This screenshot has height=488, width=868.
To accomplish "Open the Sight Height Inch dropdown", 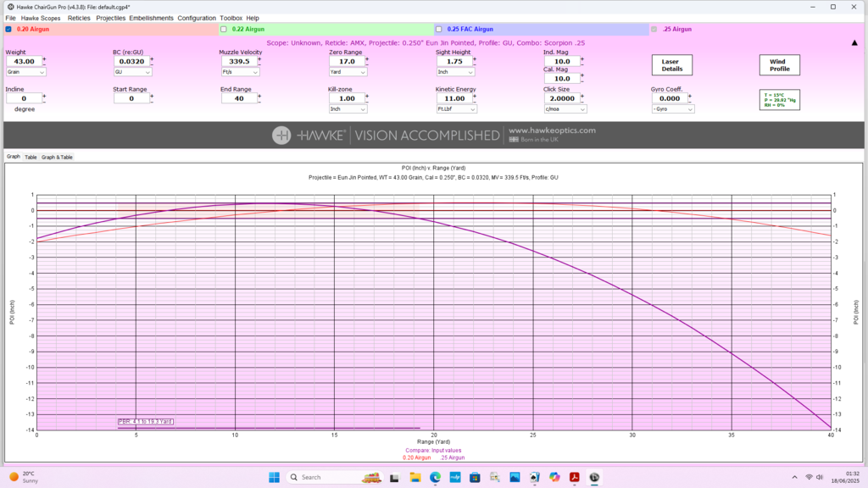I will (x=455, y=72).
